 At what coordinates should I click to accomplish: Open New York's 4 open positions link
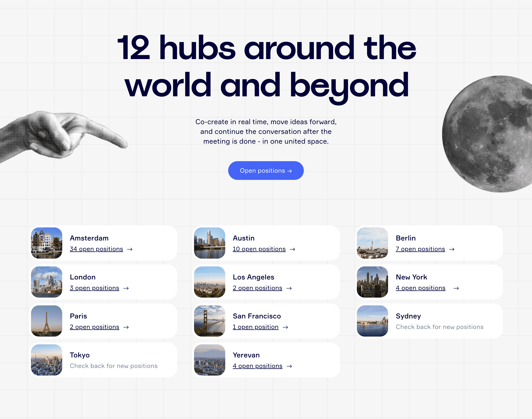(420, 288)
